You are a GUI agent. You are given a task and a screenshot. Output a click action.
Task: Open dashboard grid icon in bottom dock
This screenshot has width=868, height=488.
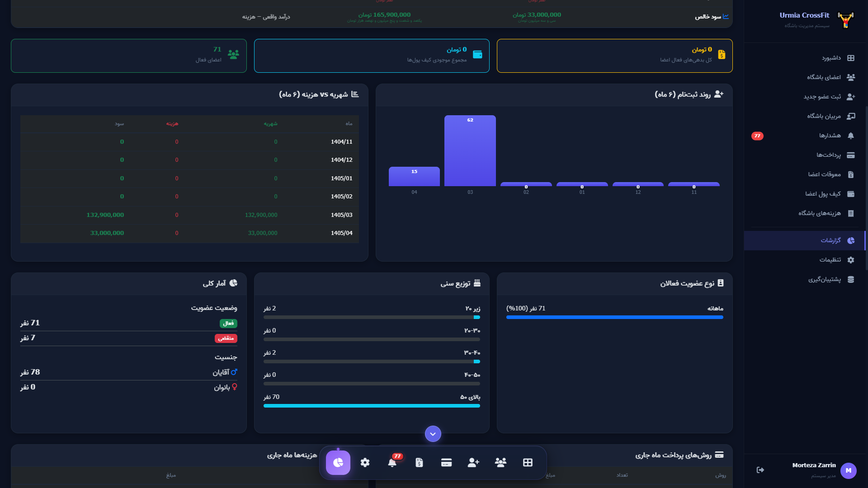point(528,462)
